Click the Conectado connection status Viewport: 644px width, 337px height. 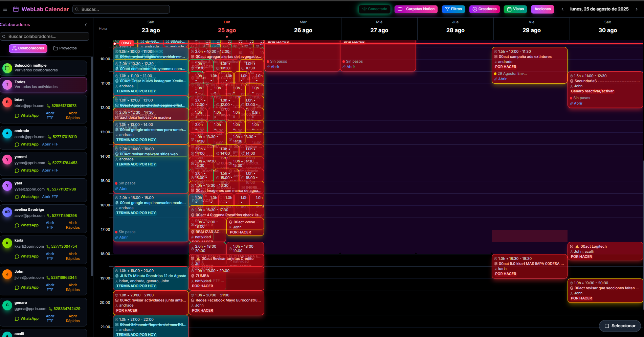click(x=375, y=9)
